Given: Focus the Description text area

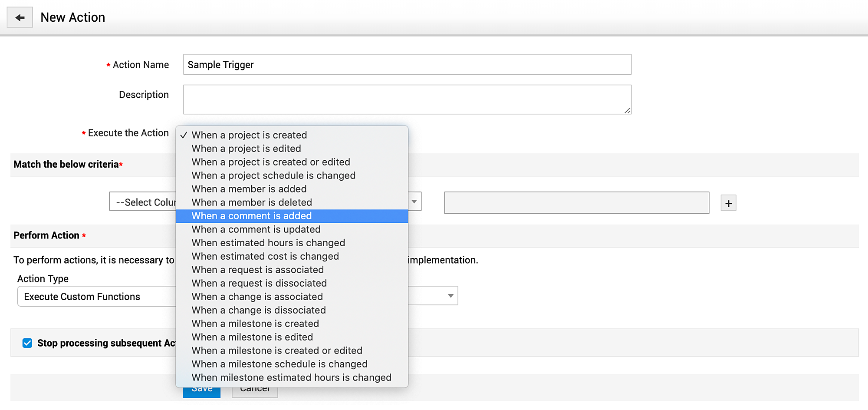Looking at the screenshot, I should (x=407, y=99).
